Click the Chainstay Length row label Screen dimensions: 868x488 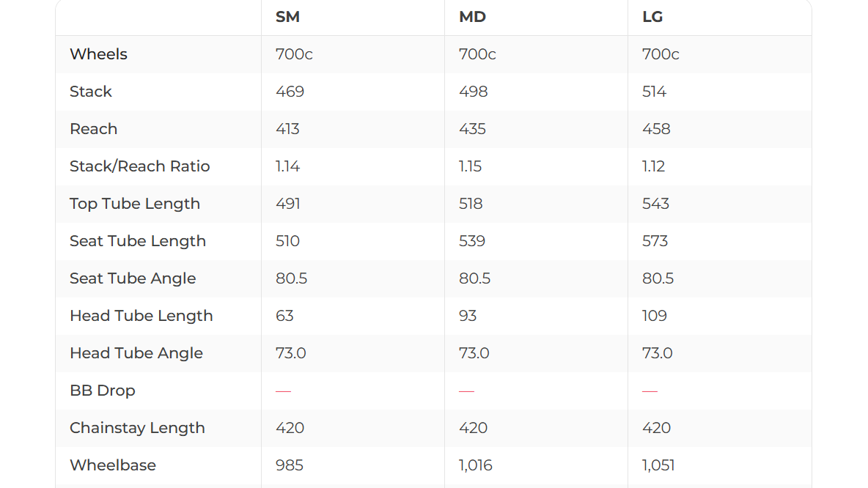point(137,428)
